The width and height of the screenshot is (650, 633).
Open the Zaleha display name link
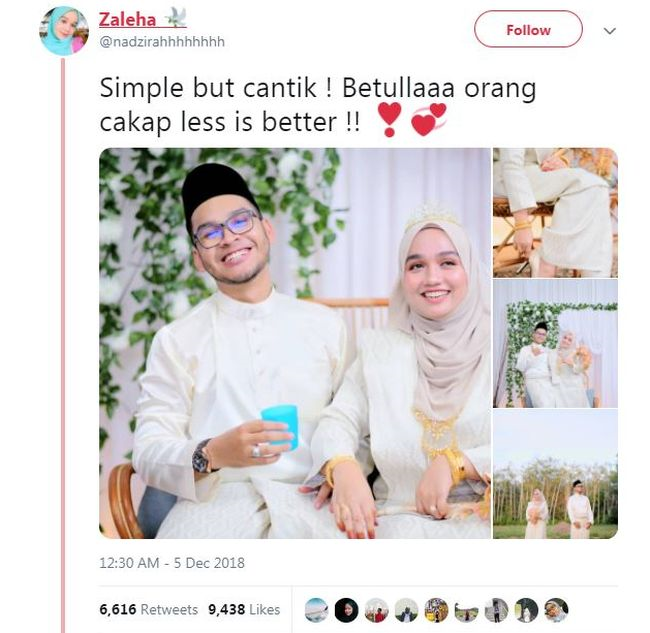pos(127,19)
